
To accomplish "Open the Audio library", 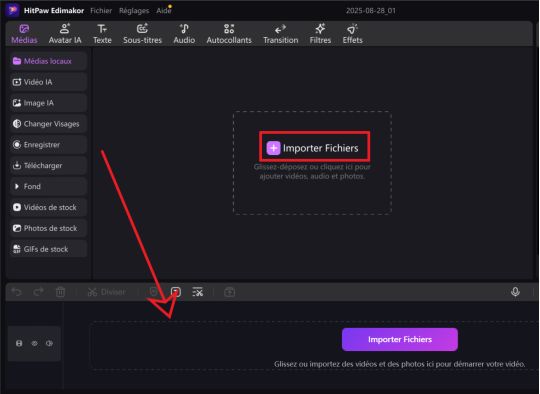I will coord(184,34).
